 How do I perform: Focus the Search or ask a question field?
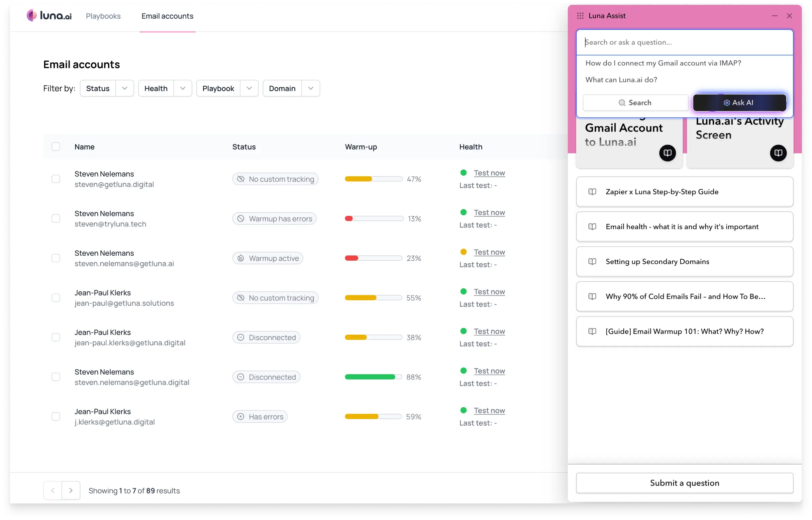684,42
